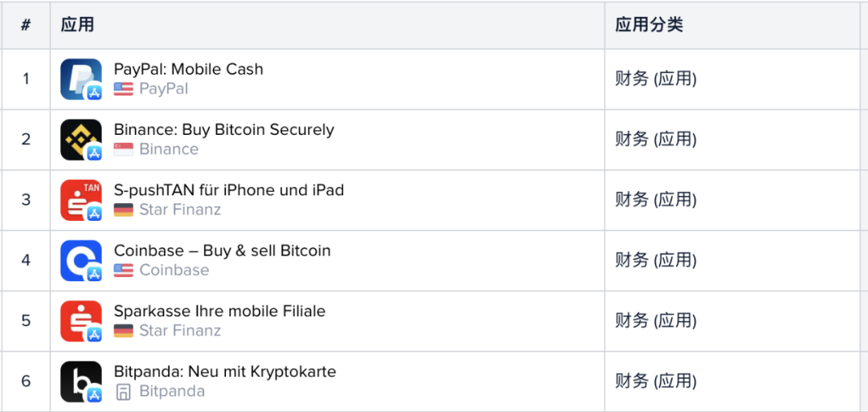Click Star Finanz publisher under Sparkasse

pyautogui.click(x=180, y=331)
